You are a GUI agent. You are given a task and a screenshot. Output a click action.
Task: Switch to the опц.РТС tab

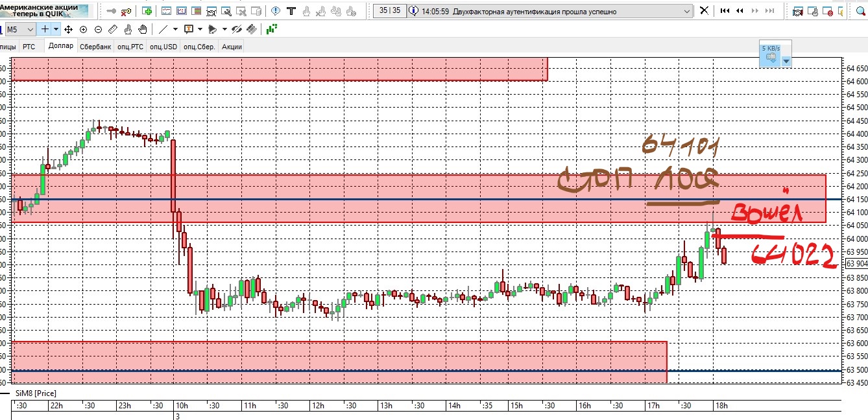130,47
